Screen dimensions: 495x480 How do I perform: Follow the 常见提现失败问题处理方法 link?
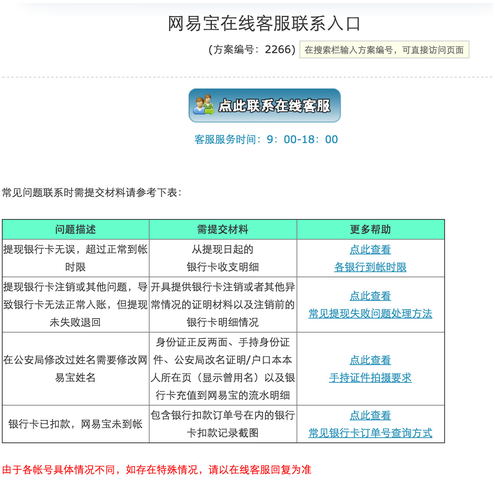[x=370, y=313]
